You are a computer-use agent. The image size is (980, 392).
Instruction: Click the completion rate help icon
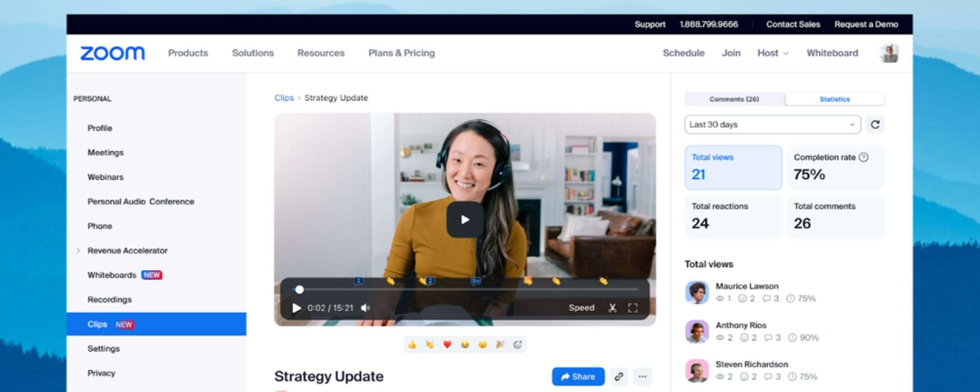863,157
